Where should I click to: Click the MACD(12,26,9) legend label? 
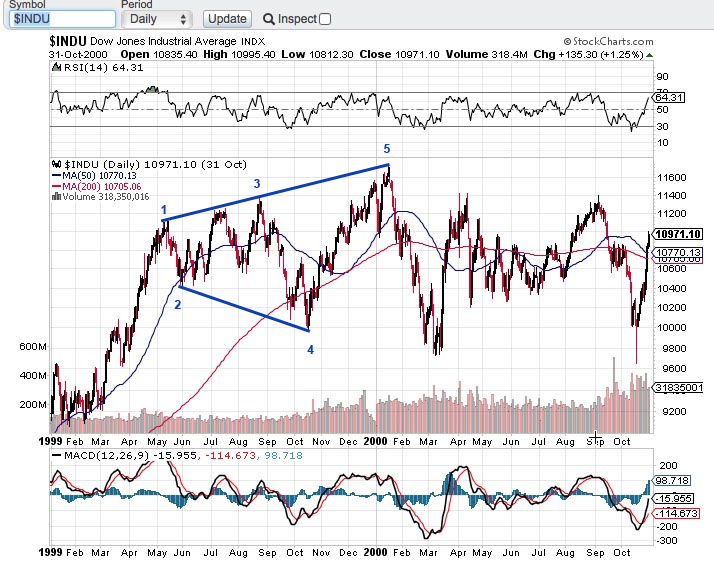(x=107, y=456)
